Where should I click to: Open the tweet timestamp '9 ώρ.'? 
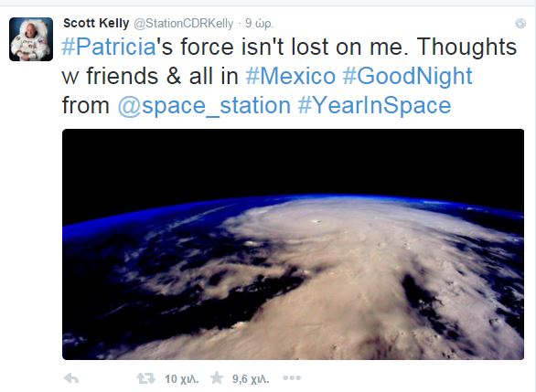(x=259, y=24)
